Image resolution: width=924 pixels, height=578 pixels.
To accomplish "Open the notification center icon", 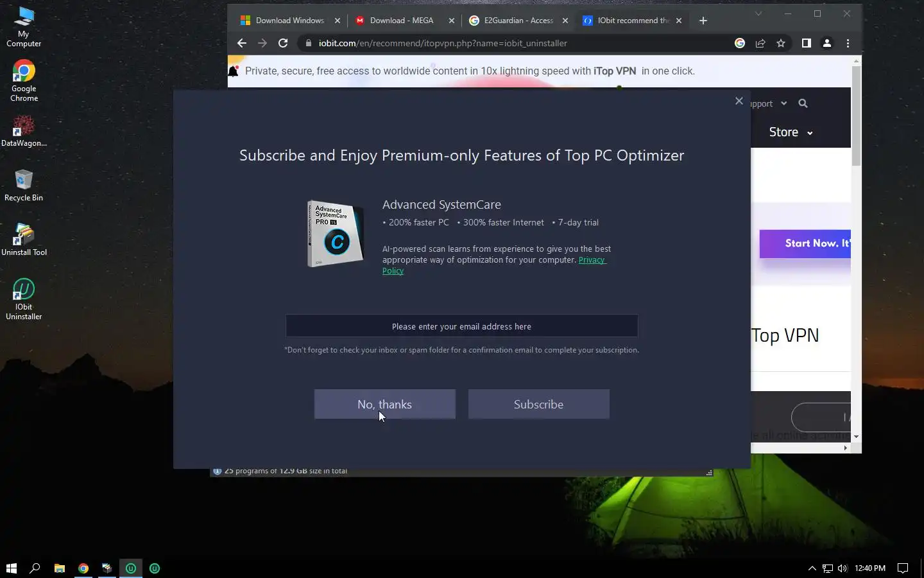I will click(903, 568).
